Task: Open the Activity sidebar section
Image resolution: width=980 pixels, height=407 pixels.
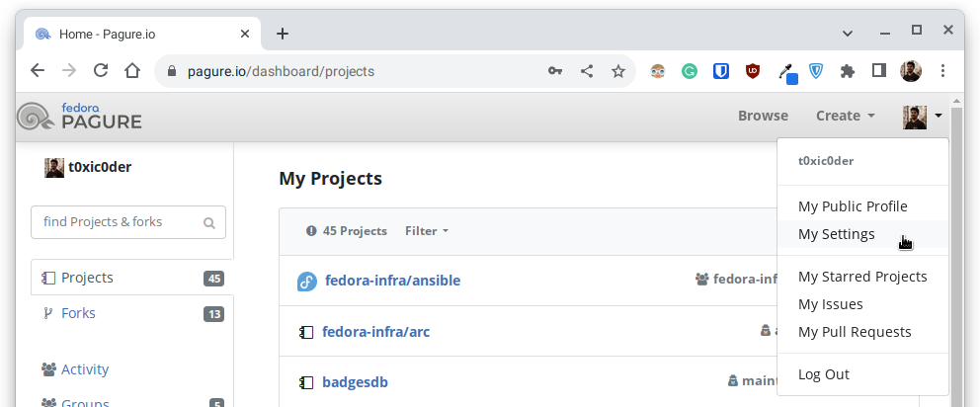Action: pos(75,369)
